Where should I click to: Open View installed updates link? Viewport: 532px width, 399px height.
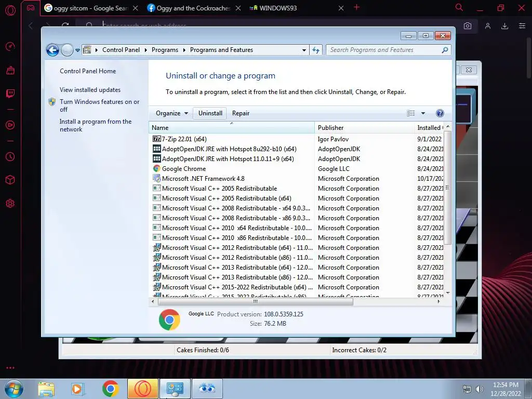coord(90,90)
